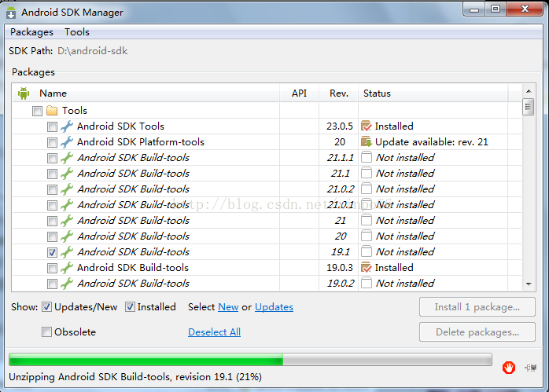Click wrench icon for Build-tools 19.1
549x392 pixels.
point(67,252)
